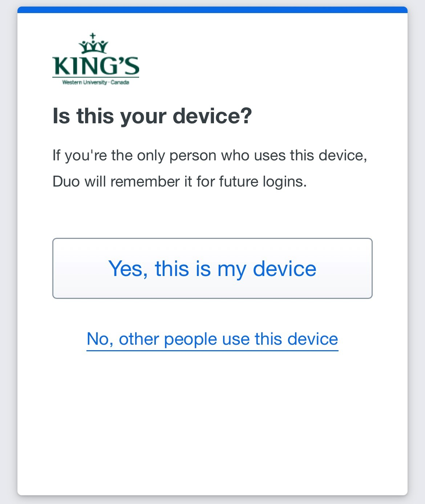Click the KING'S wordmark in the logo

96,65
